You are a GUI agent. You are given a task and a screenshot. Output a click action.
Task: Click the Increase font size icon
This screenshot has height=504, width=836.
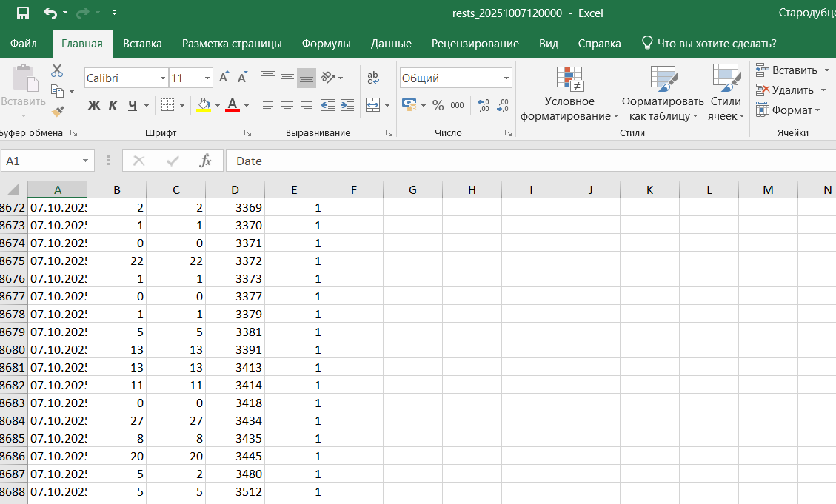click(224, 78)
